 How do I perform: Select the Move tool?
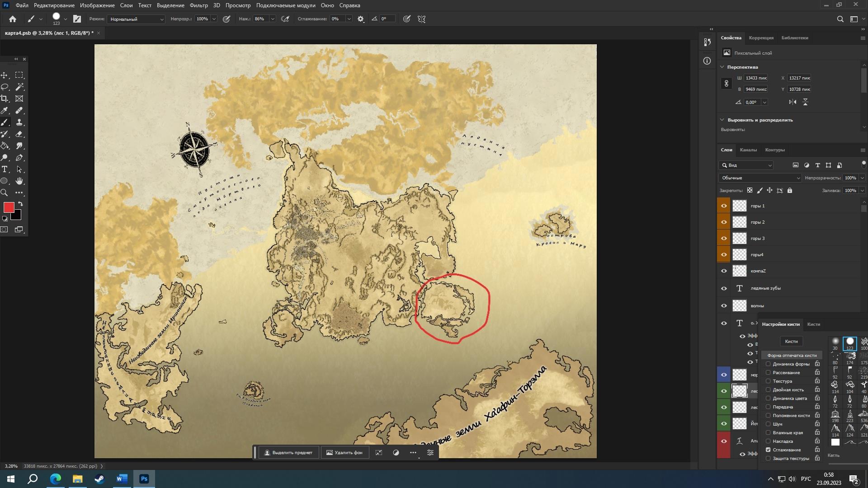(x=5, y=75)
